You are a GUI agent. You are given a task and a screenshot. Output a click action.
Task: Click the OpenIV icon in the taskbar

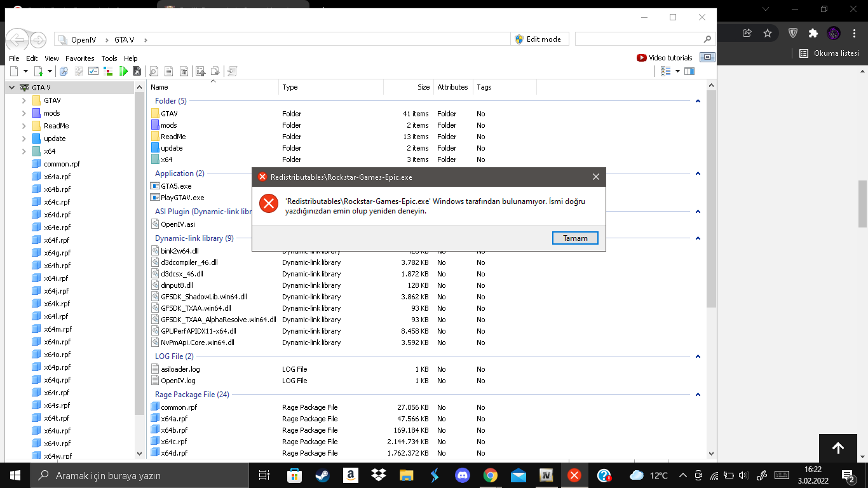pyautogui.click(x=546, y=475)
